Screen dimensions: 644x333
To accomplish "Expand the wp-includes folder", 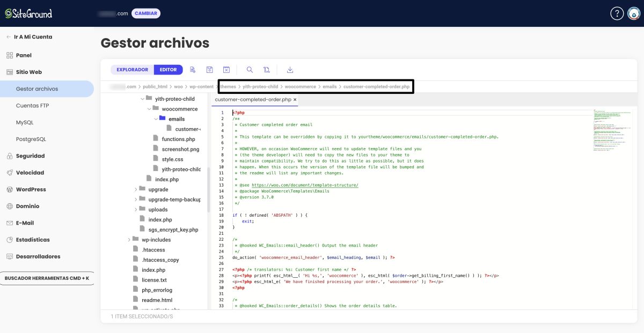I will coord(129,240).
